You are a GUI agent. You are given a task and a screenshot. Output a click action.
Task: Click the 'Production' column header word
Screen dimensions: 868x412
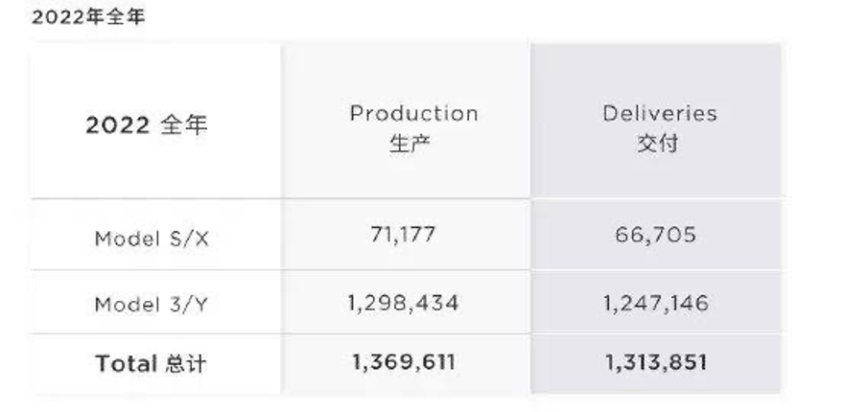click(413, 113)
